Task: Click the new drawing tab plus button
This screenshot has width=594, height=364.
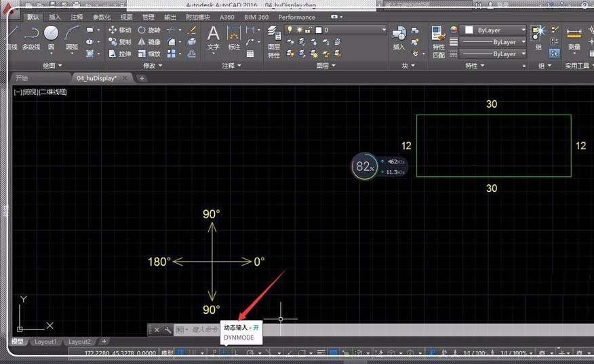Action: (142, 78)
